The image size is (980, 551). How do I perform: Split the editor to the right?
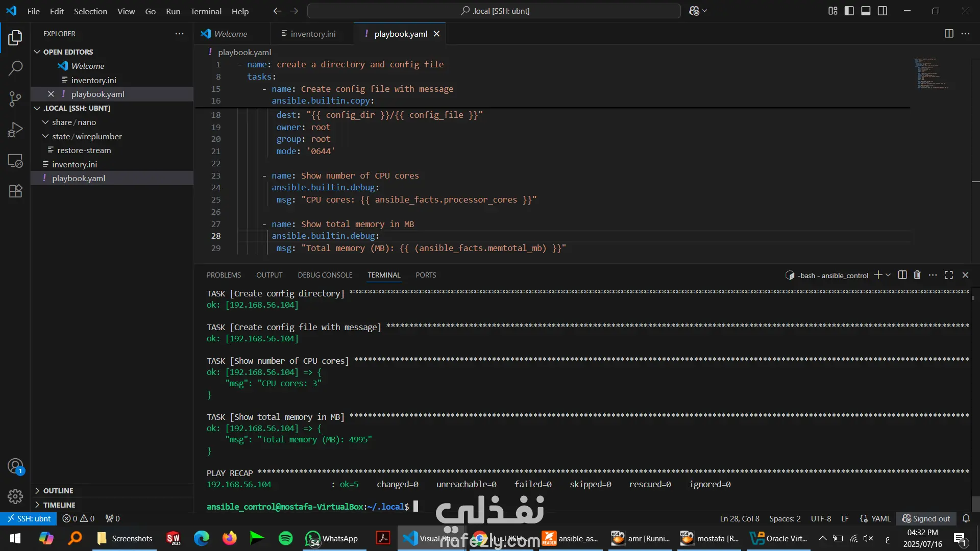949,34
